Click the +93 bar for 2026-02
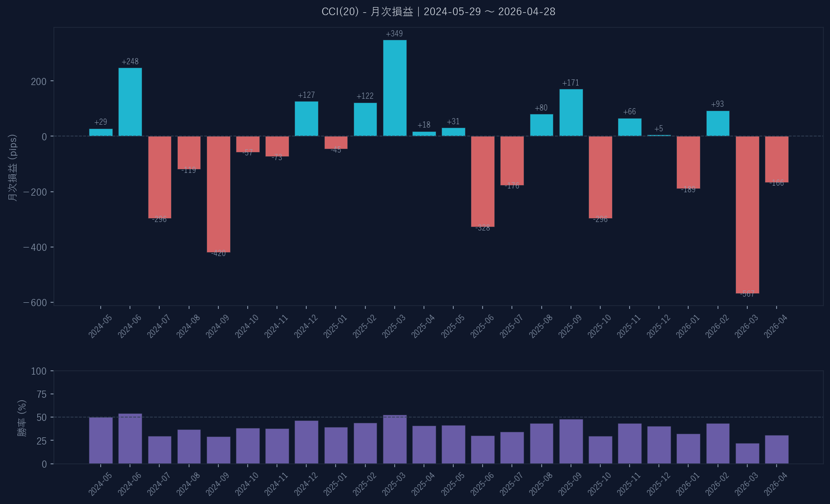The width and height of the screenshot is (830, 504). pyautogui.click(x=718, y=123)
